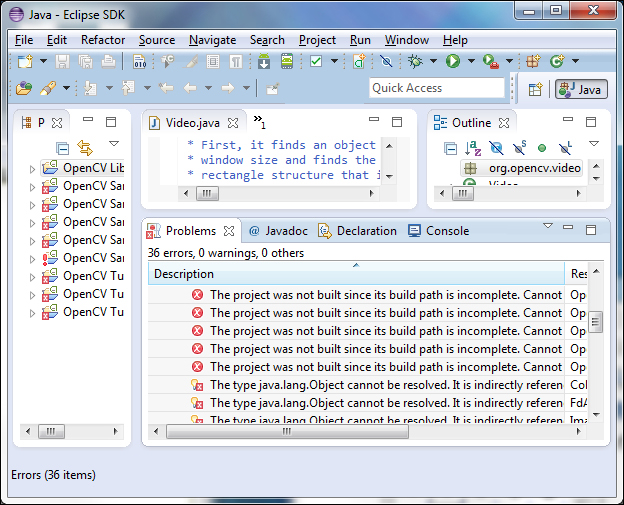The image size is (624, 505).
Task: Expand the OpenCV Lib project node
Action: point(32,169)
